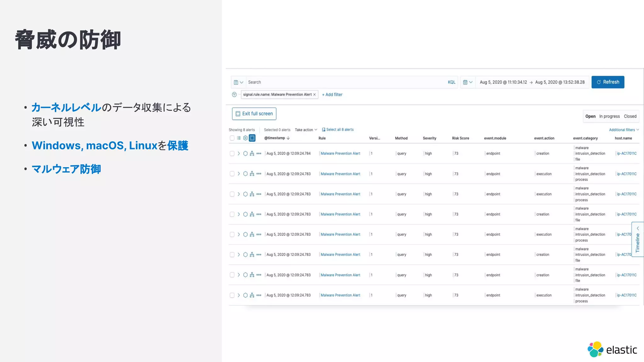Analyze event icon on third alert row

[x=252, y=194]
